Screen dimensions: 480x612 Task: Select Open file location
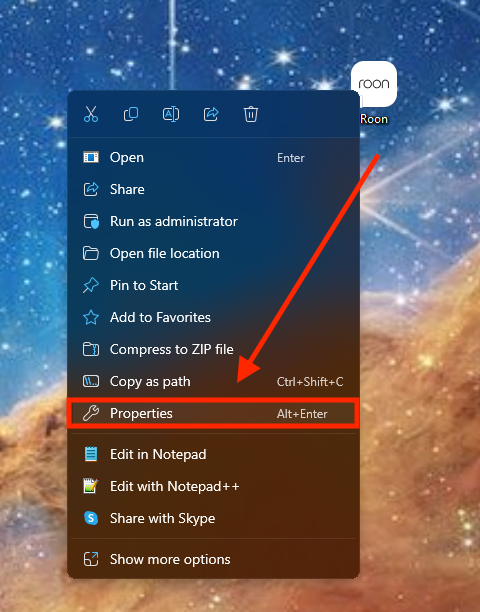tap(213, 254)
